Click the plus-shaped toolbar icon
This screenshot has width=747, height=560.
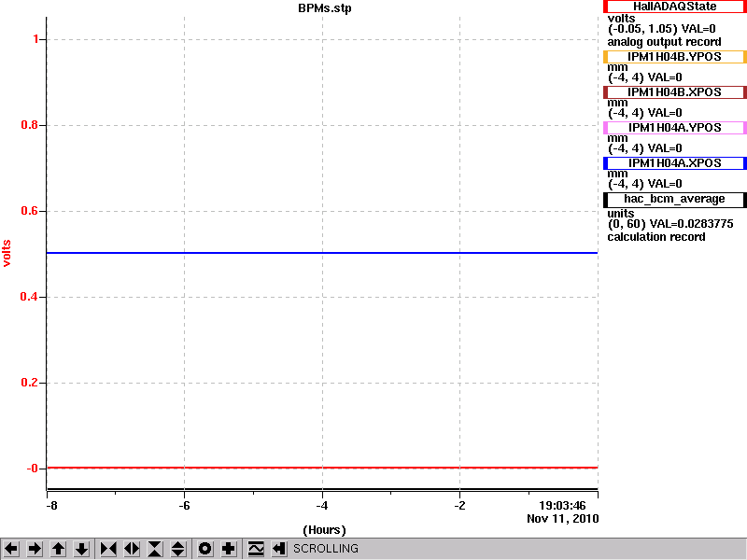(x=229, y=549)
